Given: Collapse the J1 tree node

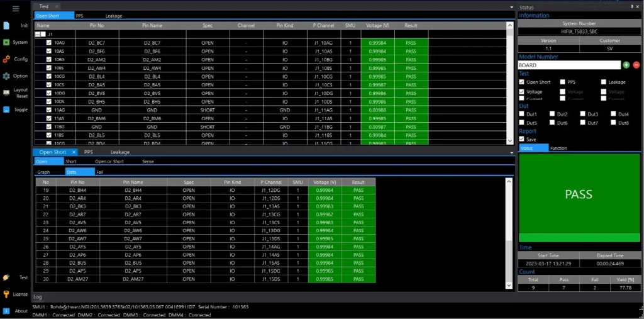Looking at the screenshot, I should [39, 34].
